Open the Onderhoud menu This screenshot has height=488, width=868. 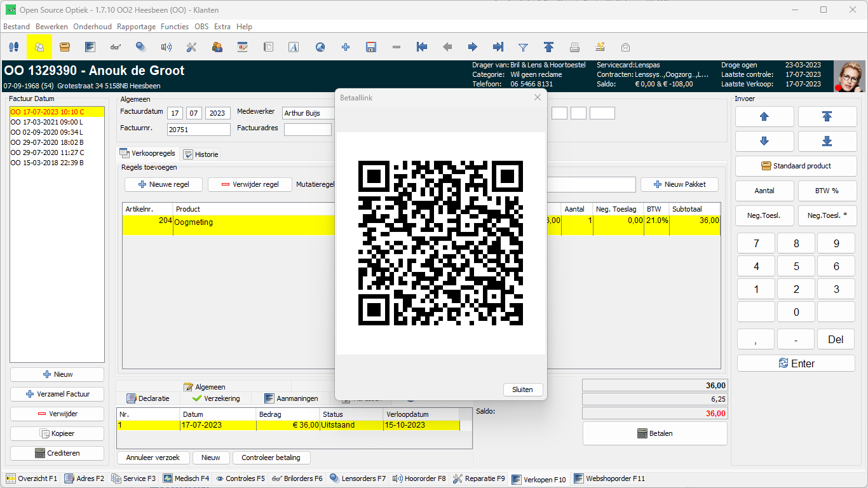tap(92, 27)
